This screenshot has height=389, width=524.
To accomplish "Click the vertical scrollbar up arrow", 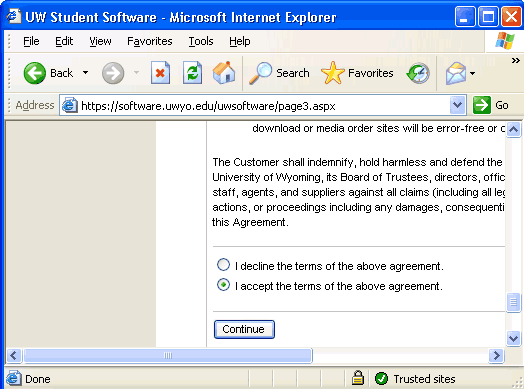I will click(x=513, y=129).
